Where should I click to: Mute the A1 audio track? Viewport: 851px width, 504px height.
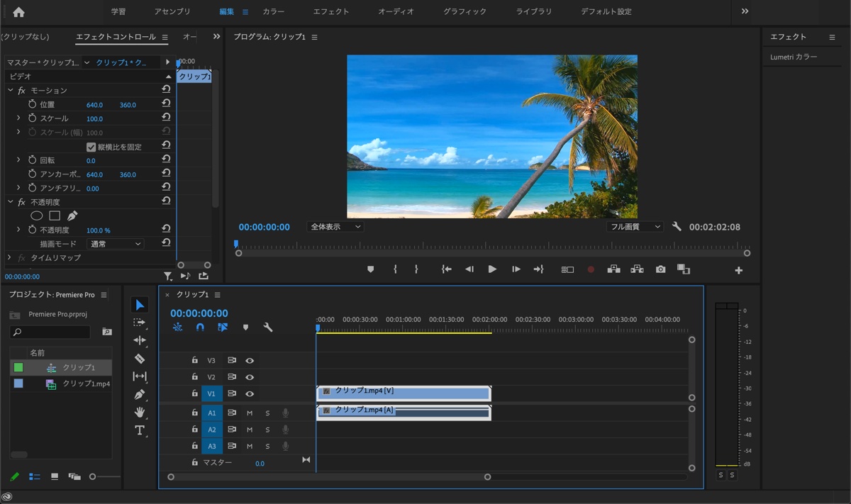coord(250,413)
